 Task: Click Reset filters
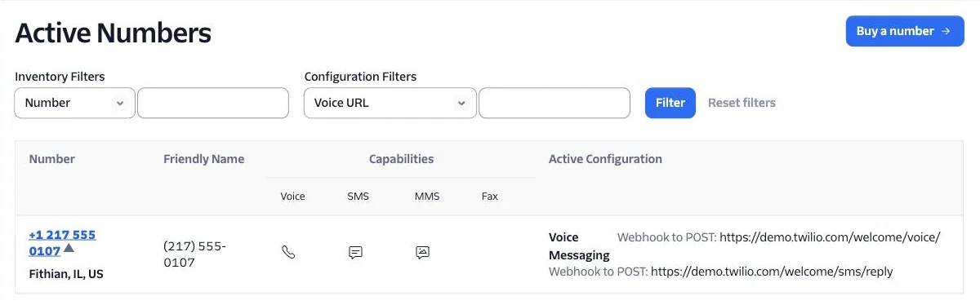(x=742, y=103)
